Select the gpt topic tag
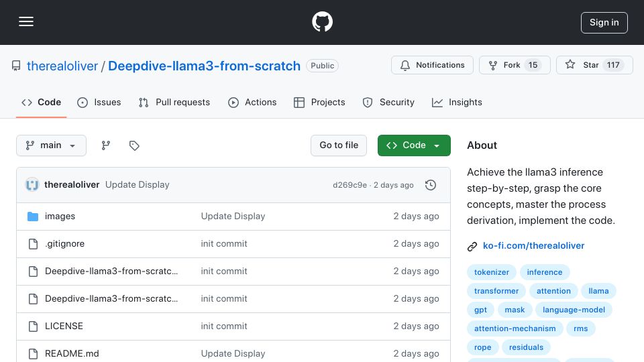This screenshot has width=644, height=362. 480,310
